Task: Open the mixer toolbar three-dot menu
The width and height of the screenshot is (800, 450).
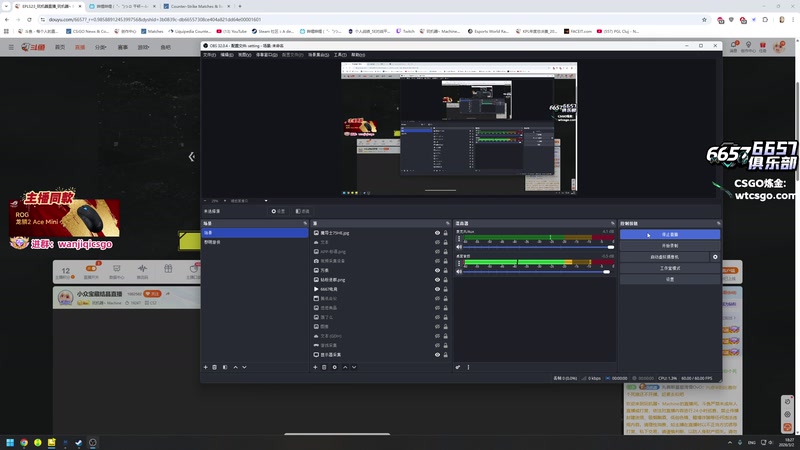Action: [468, 367]
